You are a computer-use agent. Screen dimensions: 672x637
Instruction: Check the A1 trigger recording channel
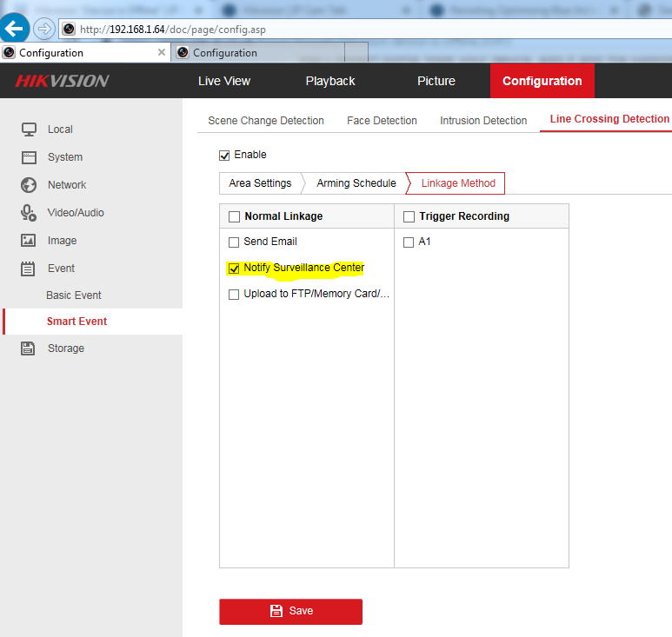coord(409,242)
